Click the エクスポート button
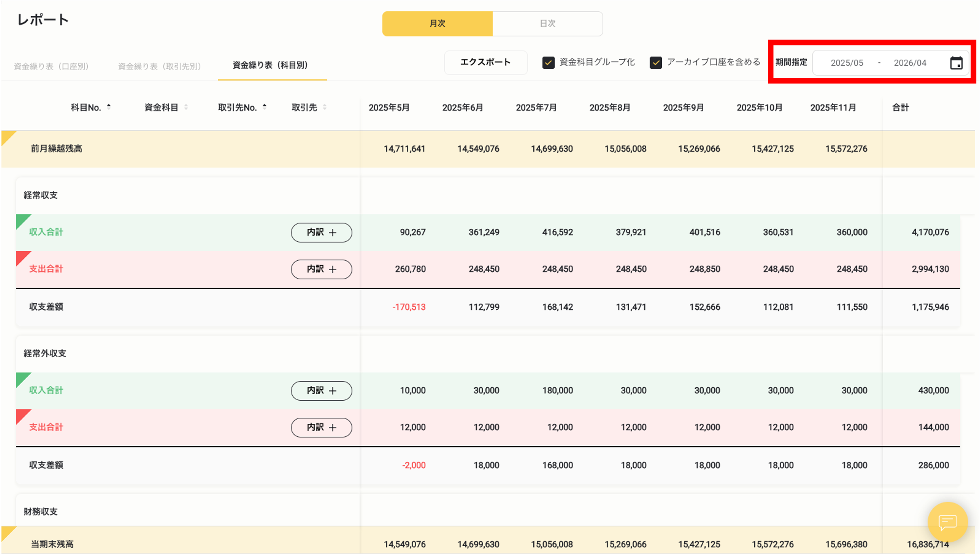Screen dimensions: 980x554 point(485,62)
